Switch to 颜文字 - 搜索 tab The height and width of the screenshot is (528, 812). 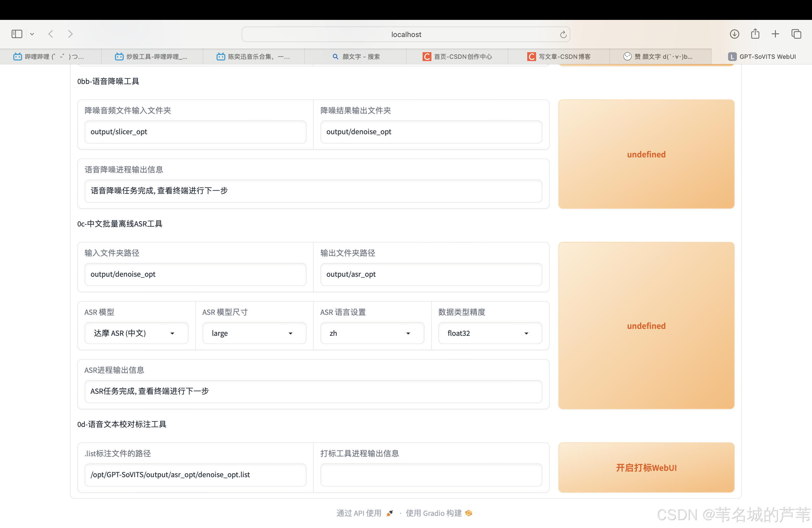(x=356, y=57)
